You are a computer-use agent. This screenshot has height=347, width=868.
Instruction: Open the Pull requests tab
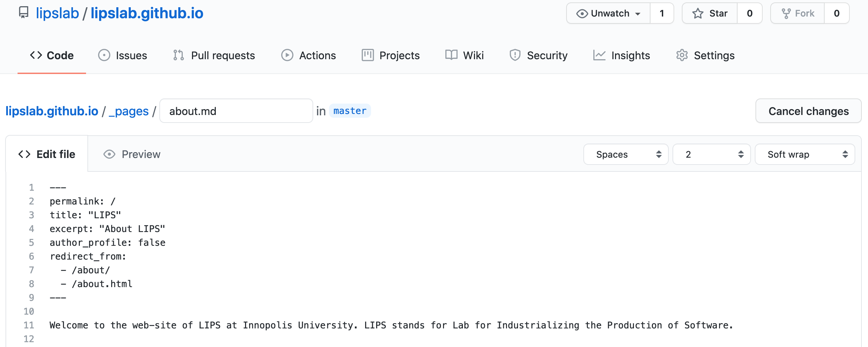pos(214,55)
